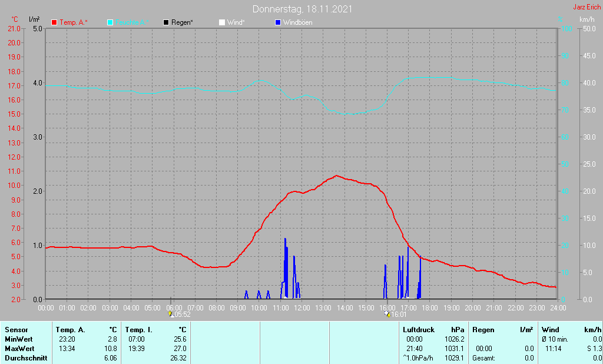This screenshot has height=364, width=603.
Task: Select the 'Wind*' legend label
Action: (236, 23)
